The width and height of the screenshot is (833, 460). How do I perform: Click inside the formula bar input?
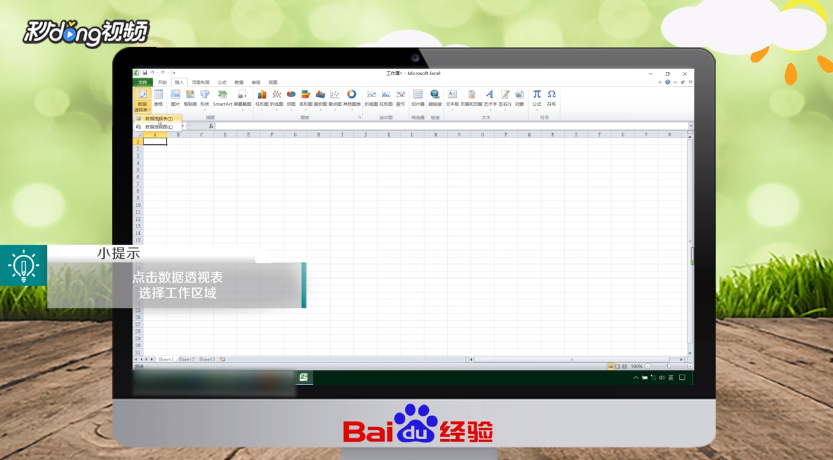(451, 126)
